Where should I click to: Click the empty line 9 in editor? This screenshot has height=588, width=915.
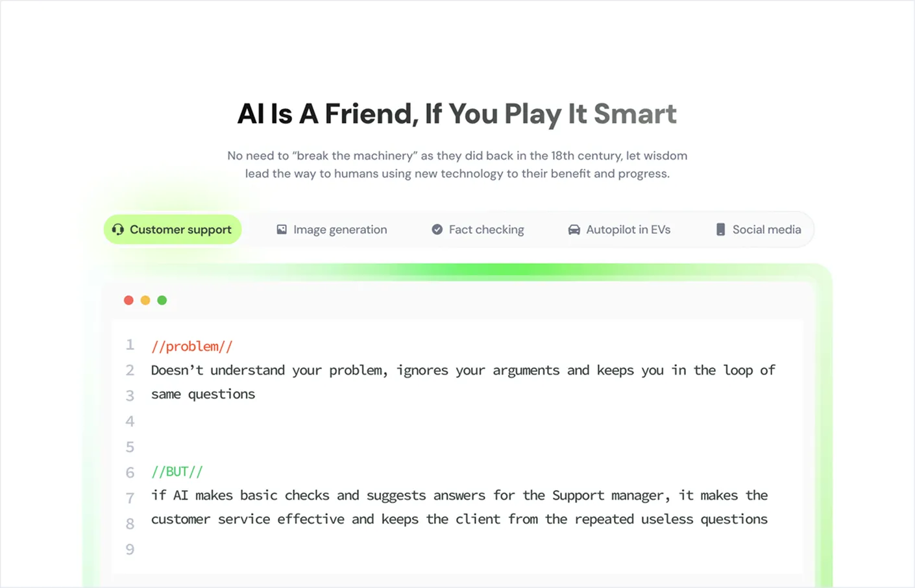point(454,550)
